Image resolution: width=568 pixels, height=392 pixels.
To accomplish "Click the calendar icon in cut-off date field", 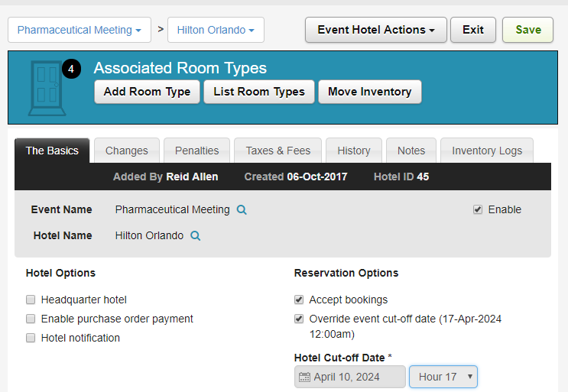I will (x=304, y=377).
